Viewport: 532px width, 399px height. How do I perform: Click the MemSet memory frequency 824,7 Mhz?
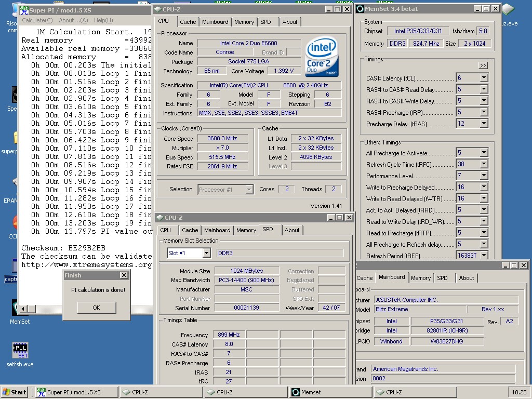coord(426,44)
